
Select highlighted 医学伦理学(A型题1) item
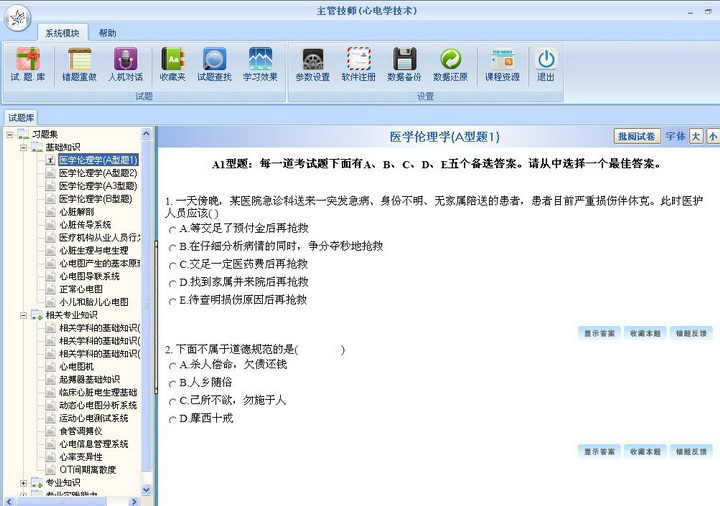click(x=98, y=160)
